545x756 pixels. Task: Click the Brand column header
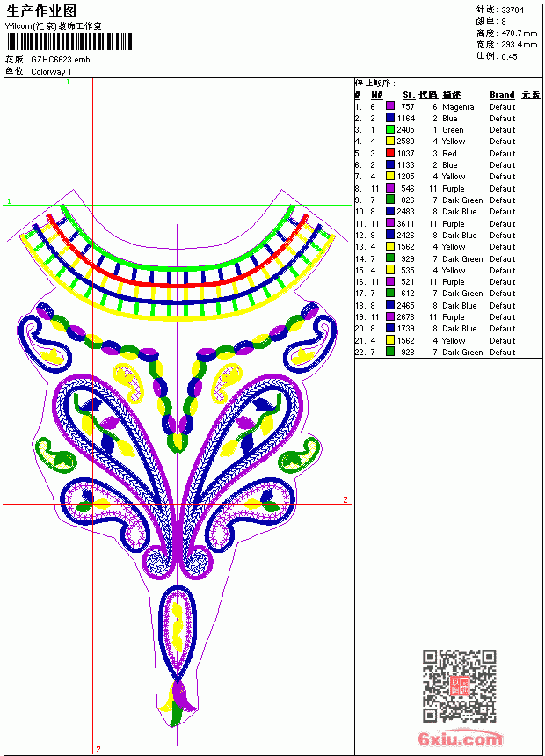point(502,95)
